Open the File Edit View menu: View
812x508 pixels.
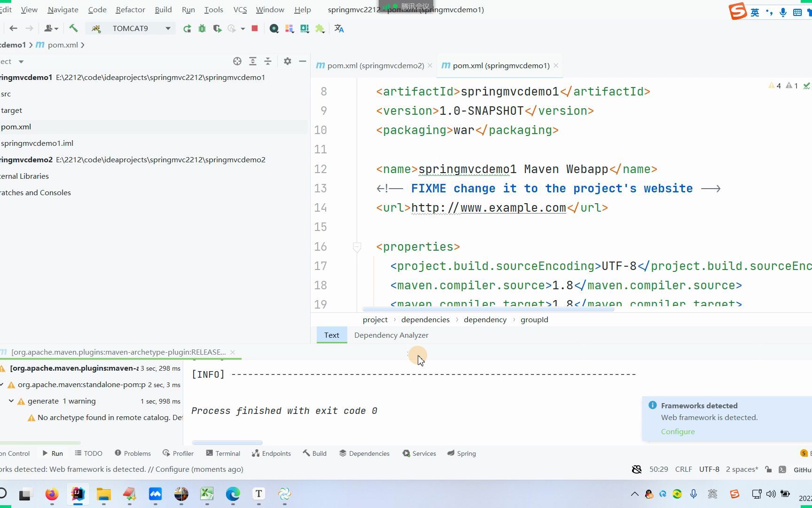pyautogui.click(x=29, y=9)
